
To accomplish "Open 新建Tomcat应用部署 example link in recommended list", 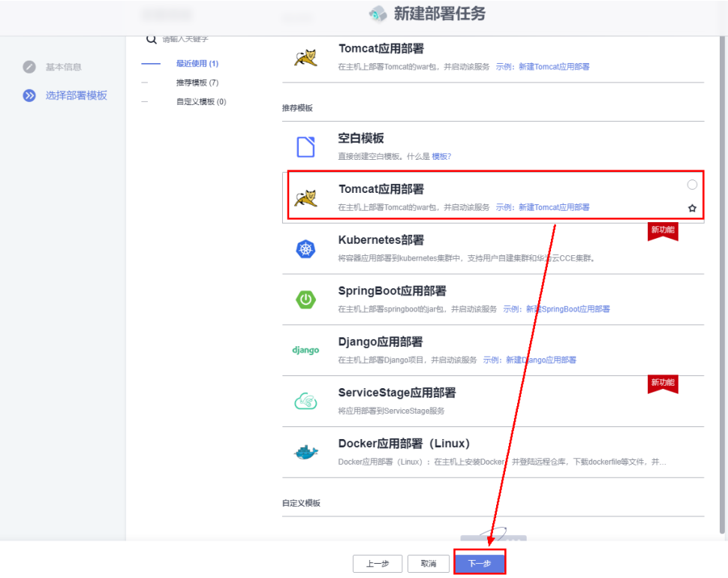I will (554, 207).
